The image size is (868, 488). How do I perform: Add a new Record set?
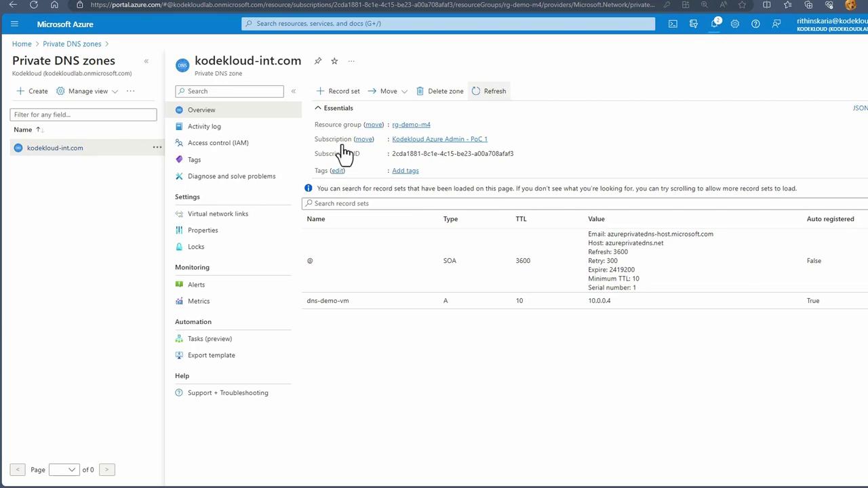click(x=338, y=91)
